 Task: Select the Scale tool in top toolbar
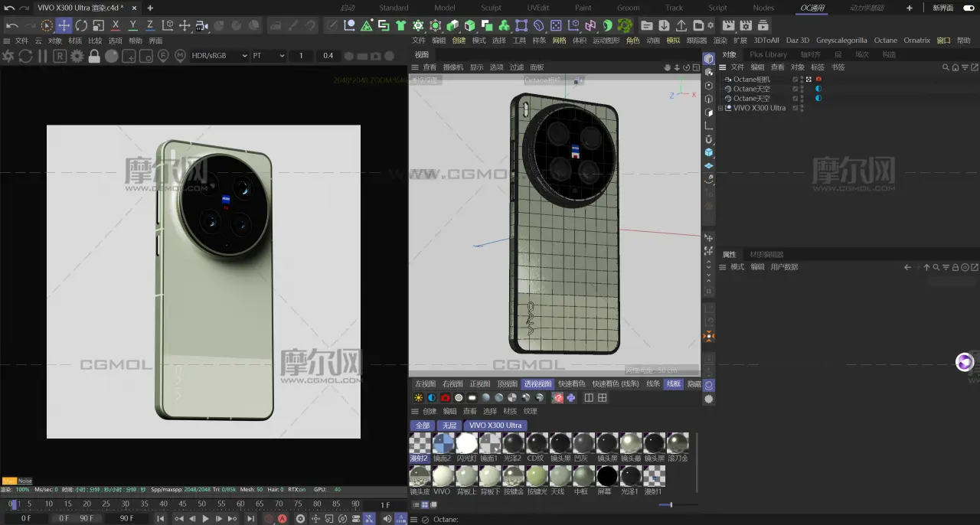(x=98, y=25)
